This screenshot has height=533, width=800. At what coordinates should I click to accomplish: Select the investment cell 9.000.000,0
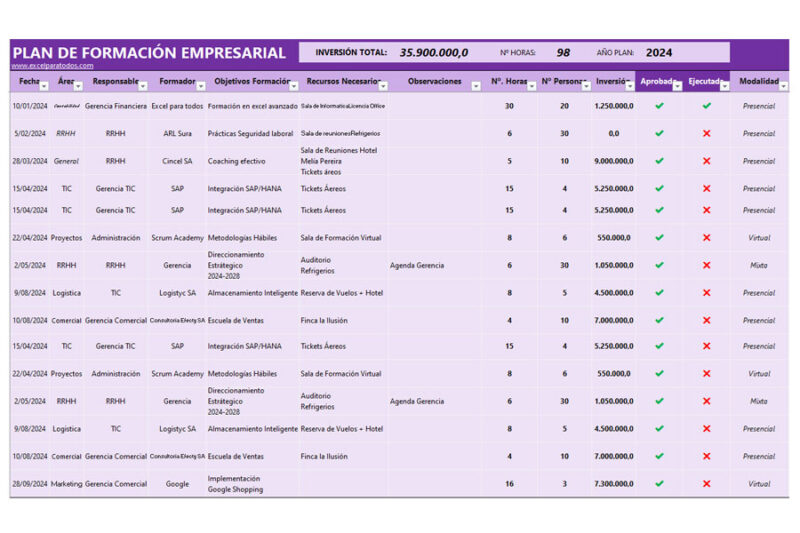click(614, 161)
